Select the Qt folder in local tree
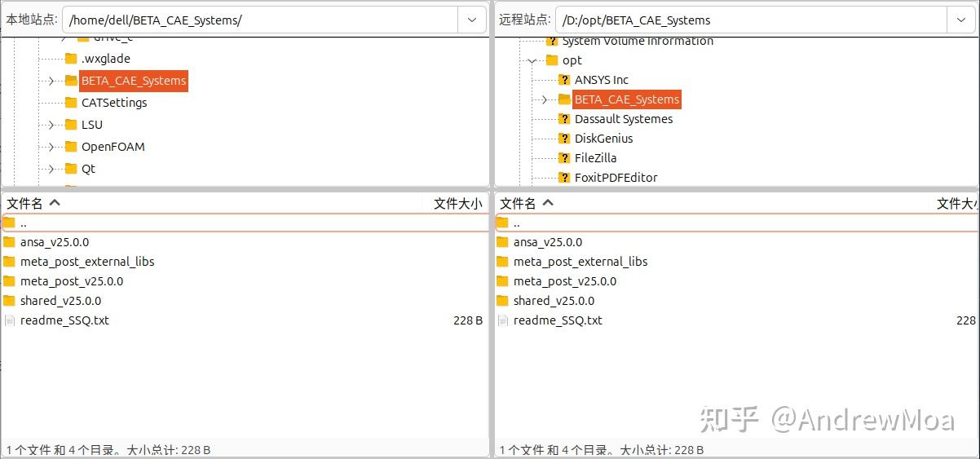Viewport: 980px width, 459px height. [x=88, y=169]
